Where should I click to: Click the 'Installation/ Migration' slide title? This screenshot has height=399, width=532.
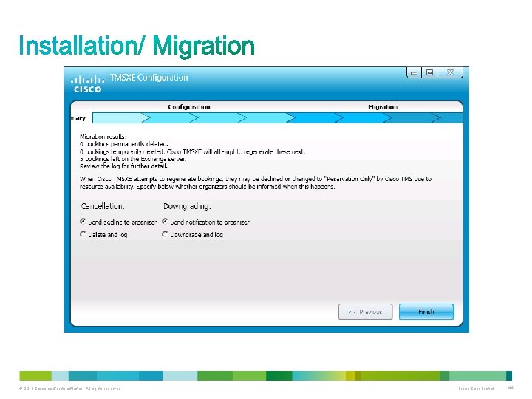tap(137, 46)
